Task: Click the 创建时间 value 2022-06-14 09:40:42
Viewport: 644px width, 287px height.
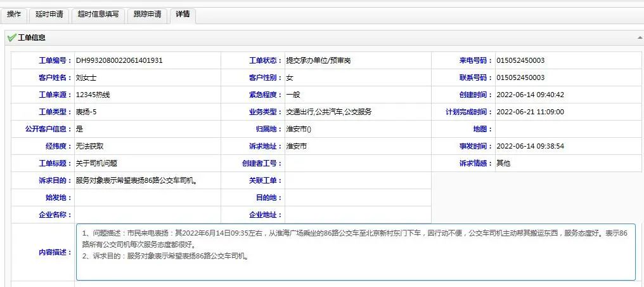Action: [530, 95]
